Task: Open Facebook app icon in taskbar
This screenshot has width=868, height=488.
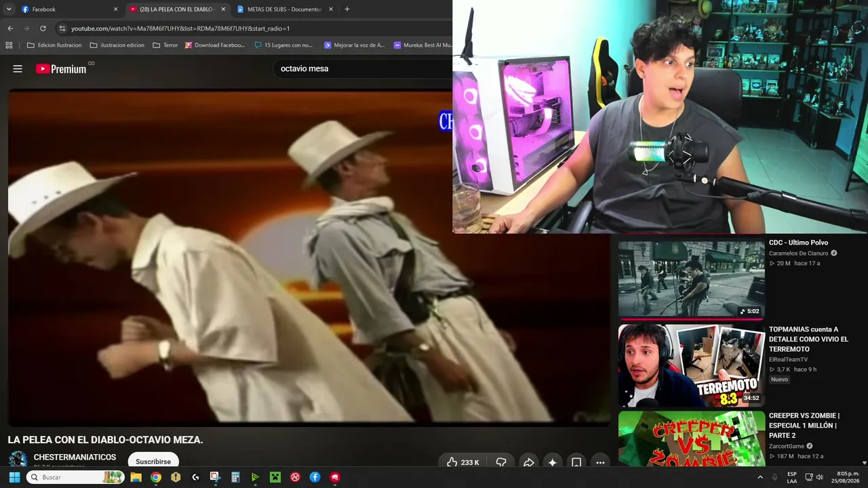Action: click(x=315, y=477)
